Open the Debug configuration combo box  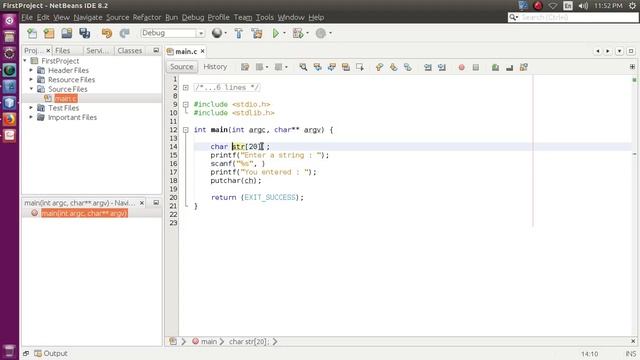172,33
